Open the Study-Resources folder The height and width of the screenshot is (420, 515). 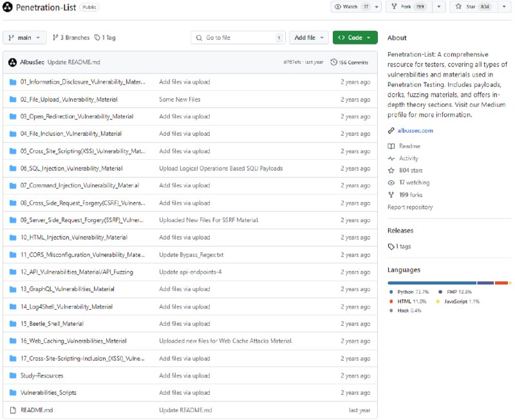(x=42, y=376)
